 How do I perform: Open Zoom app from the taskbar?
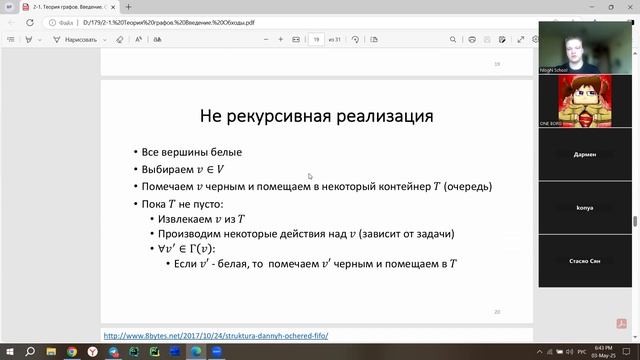point(217,351)
